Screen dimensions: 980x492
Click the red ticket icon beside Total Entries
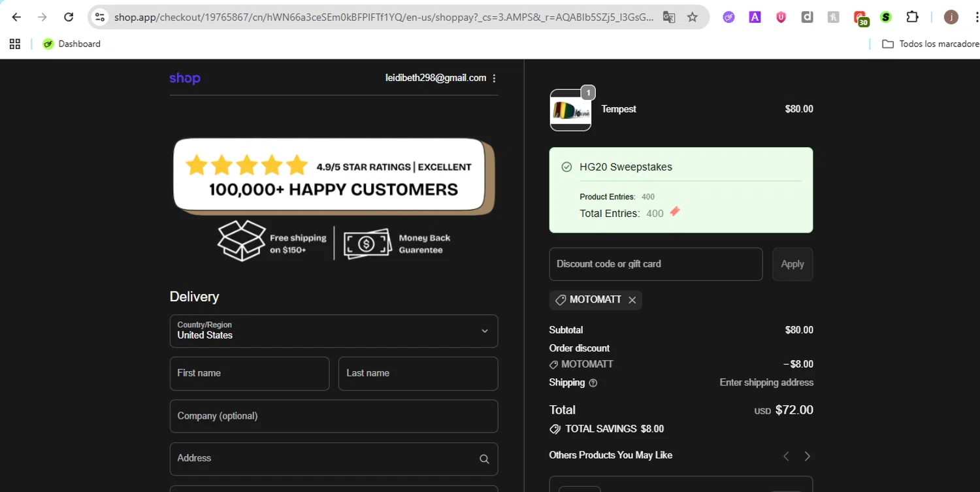pyautogui.click(x=675, y=211)
